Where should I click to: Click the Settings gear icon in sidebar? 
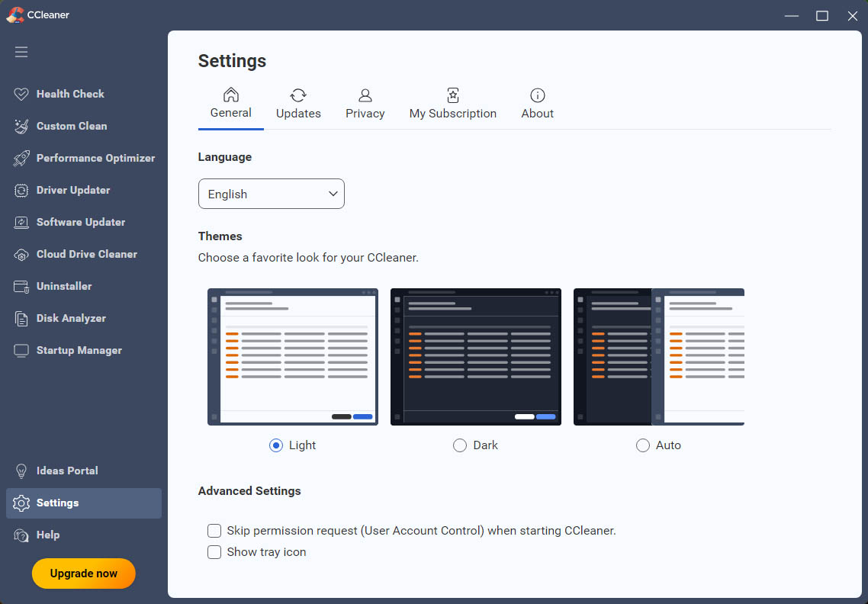(x=21, y=503)
